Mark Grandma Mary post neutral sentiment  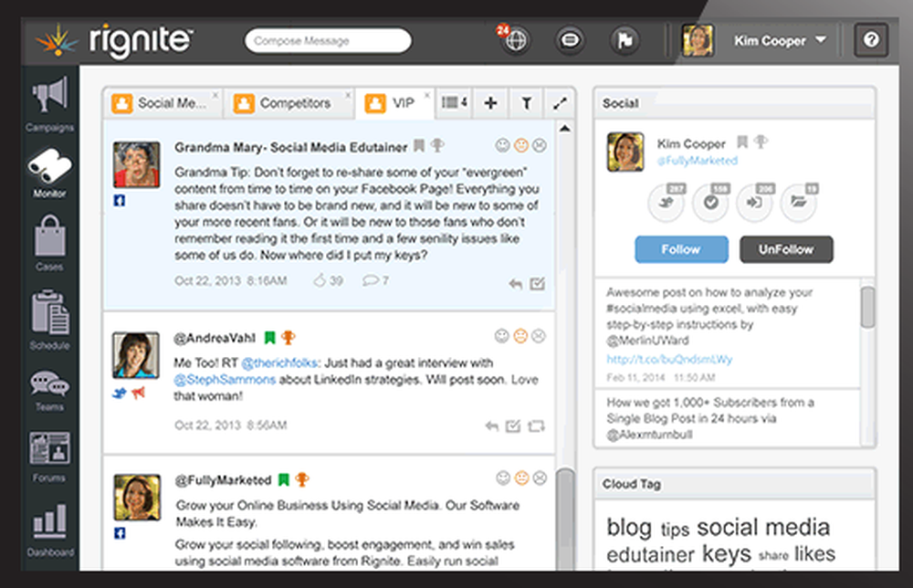point(521,145)
